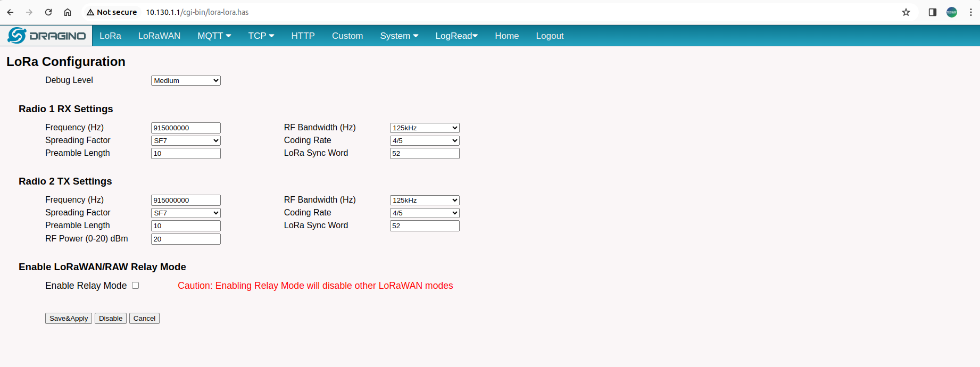Open the LoRaWAN menu item

click(x=159, y=36)
